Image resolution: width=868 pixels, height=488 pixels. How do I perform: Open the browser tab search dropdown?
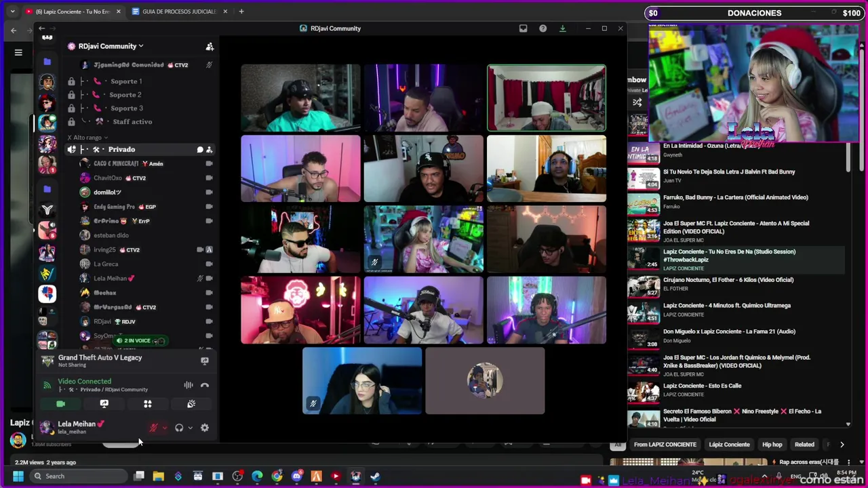[x=12, y=12]
